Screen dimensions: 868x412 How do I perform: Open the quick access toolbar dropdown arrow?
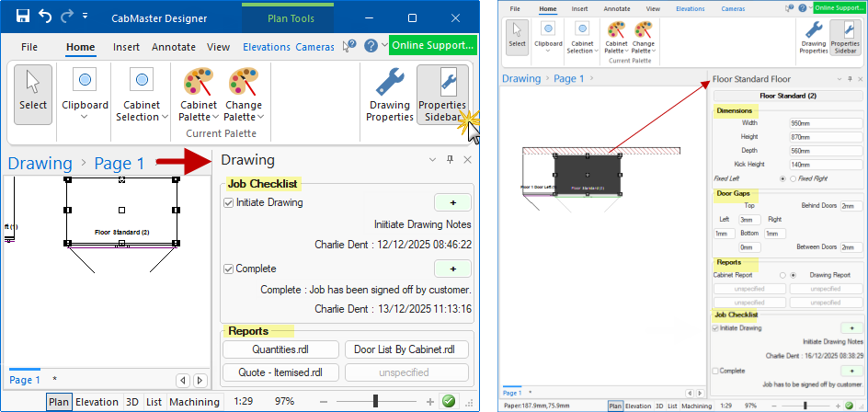click(86, 17)
